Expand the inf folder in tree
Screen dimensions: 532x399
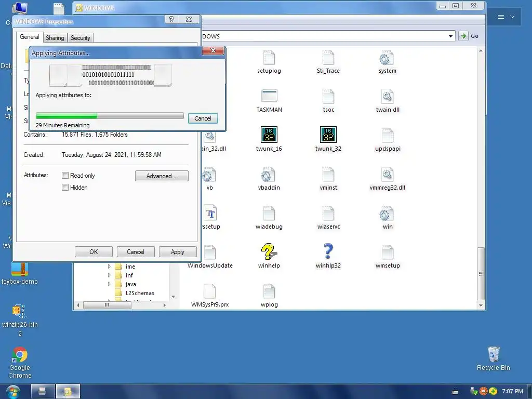(x=109, y=275)
